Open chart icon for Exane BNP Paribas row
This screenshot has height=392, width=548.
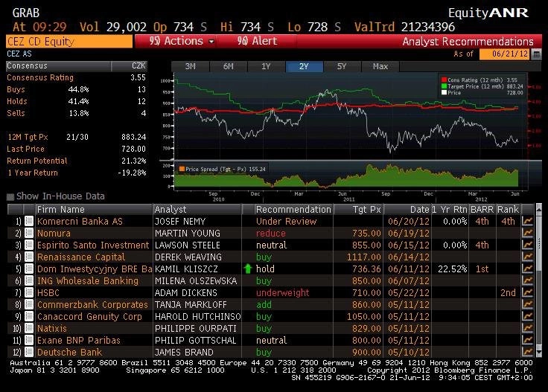click(527, 340)
